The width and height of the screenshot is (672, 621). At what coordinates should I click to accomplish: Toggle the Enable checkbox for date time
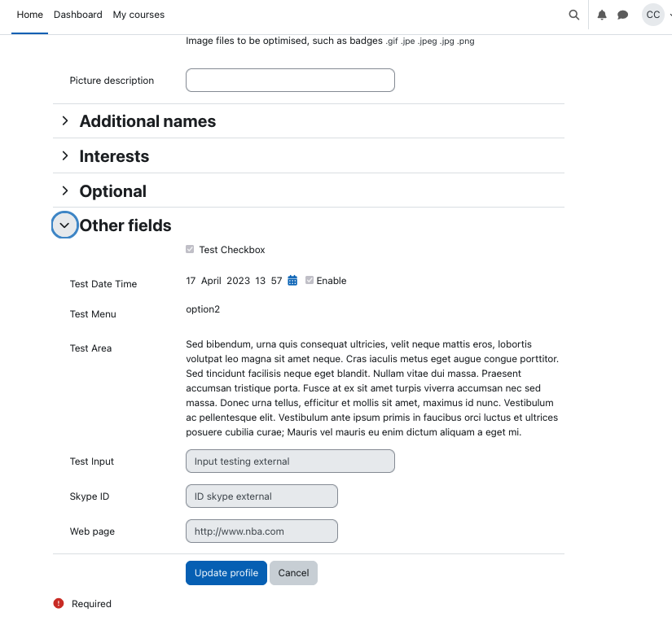click(310, 280)
